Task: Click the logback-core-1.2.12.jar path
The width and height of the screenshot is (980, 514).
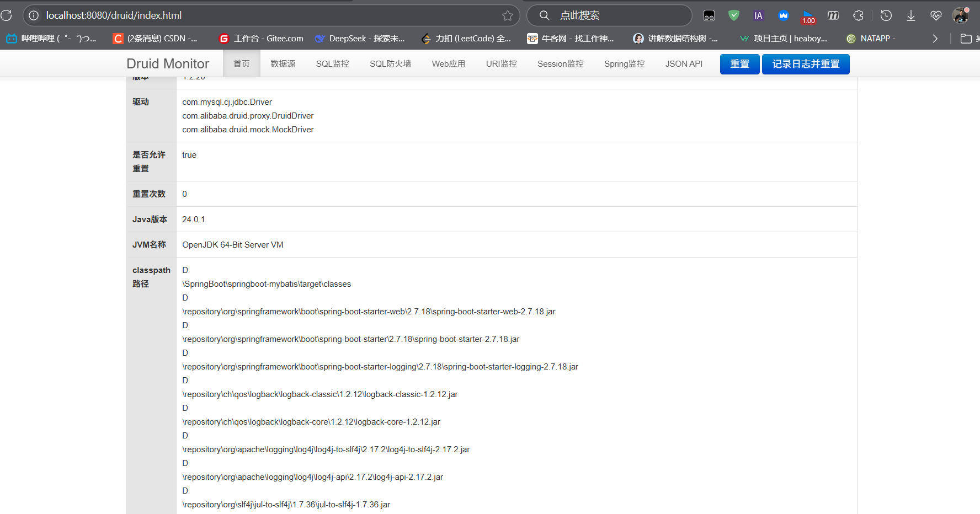Action: click(x=311, y=422)
